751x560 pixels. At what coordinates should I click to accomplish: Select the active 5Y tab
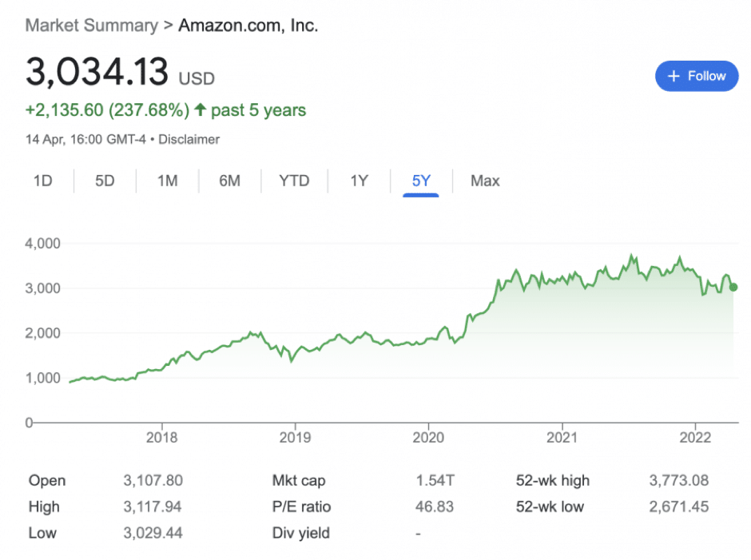pyautogui.click(x=421, y=181)
